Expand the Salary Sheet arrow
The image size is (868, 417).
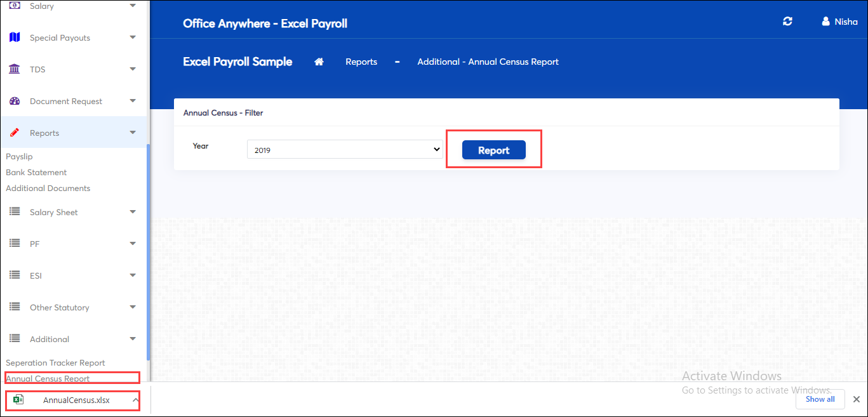click(x=133, y=212)
